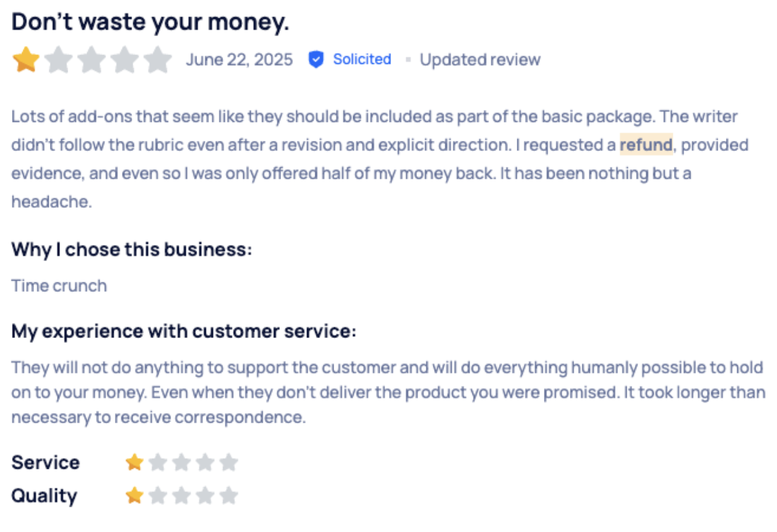Click the middle star in Quality row
The image size is (777, 532).
tap(181, 495)
